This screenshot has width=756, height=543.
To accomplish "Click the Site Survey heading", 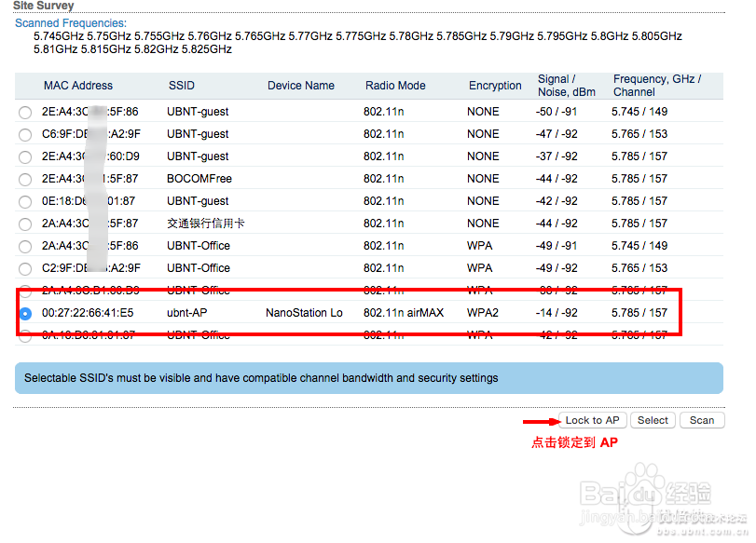I will 44,6.
